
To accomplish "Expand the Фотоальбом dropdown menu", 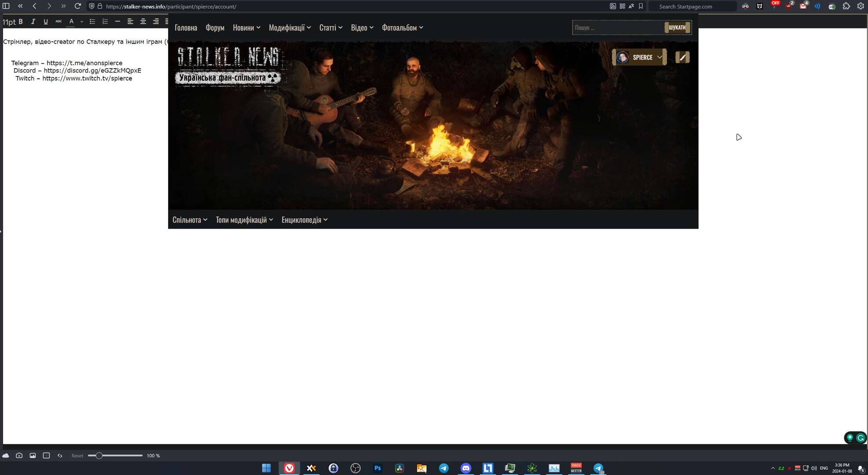I will click(x=402, y=28).
